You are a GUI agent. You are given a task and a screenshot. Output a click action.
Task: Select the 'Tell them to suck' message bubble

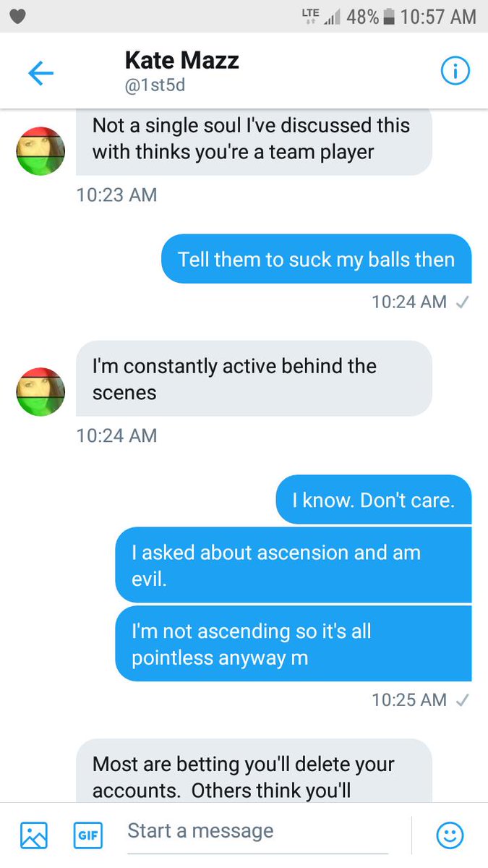tap(317, 259)
